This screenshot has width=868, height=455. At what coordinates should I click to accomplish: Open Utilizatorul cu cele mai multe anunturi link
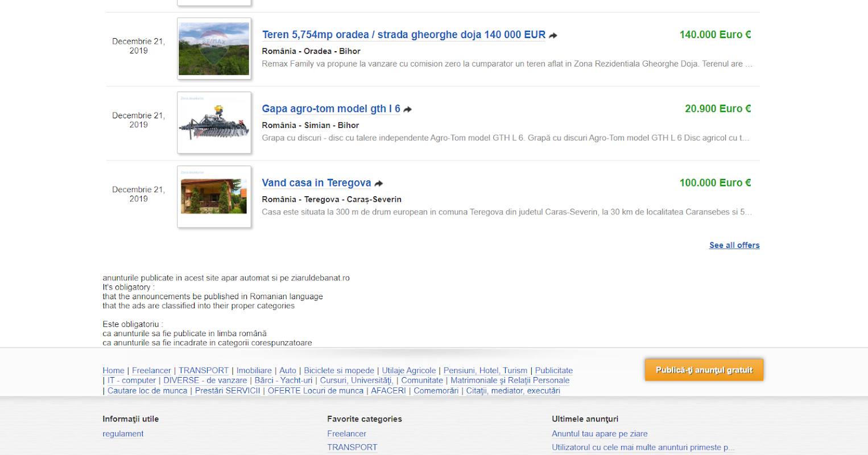pyautogui.click(x=643, y=448)
